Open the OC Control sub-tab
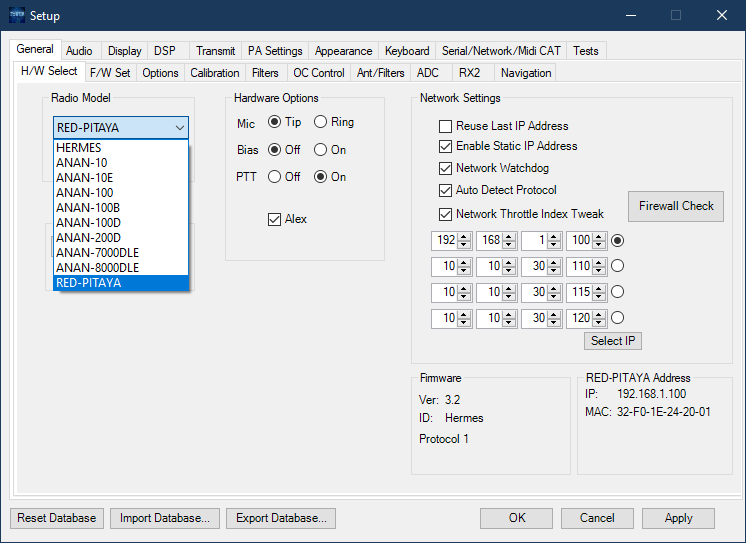This screenshot has height=543, width=746. coord(319,73)
